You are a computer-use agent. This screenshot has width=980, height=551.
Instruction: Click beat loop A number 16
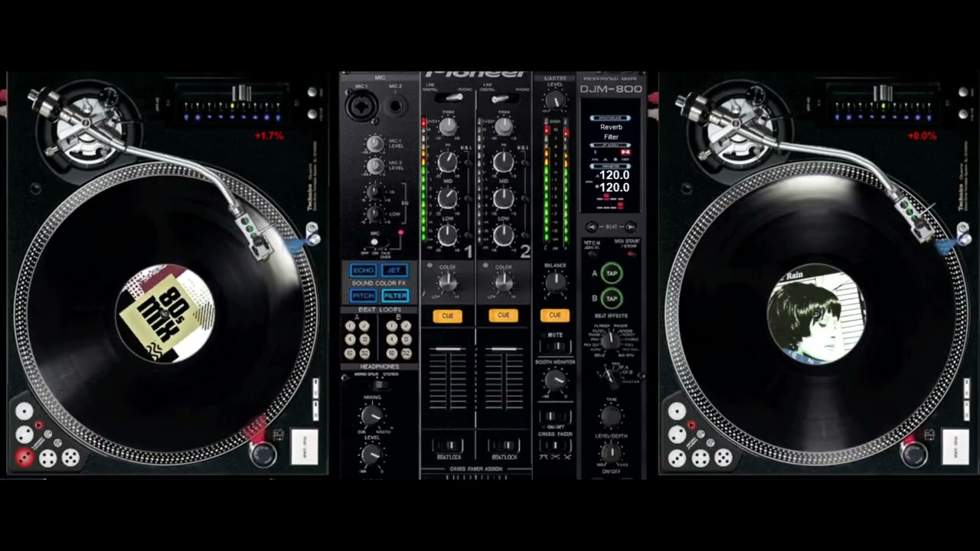point(350,354)
